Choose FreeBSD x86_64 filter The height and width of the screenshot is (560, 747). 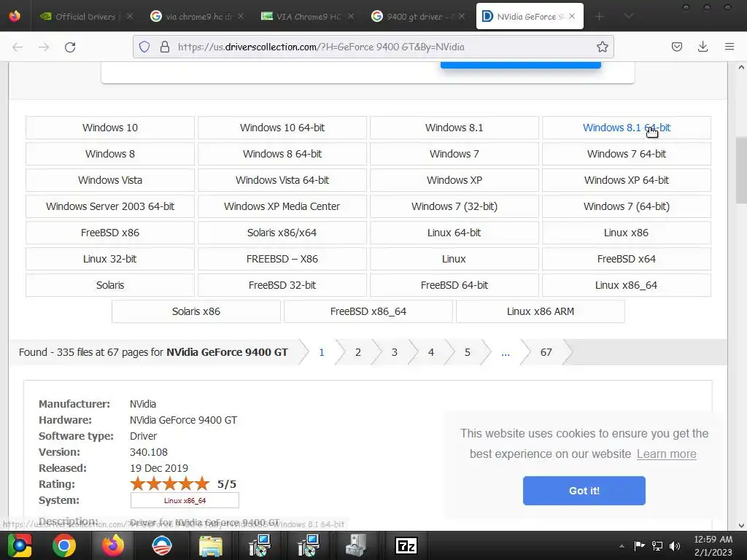point(368,311)
